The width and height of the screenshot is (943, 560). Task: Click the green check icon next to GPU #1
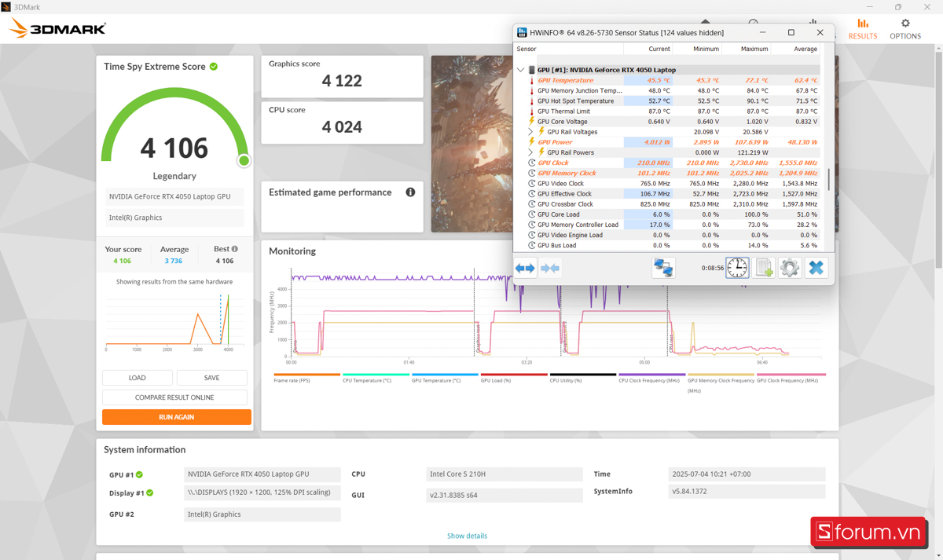tap(140, 474)
